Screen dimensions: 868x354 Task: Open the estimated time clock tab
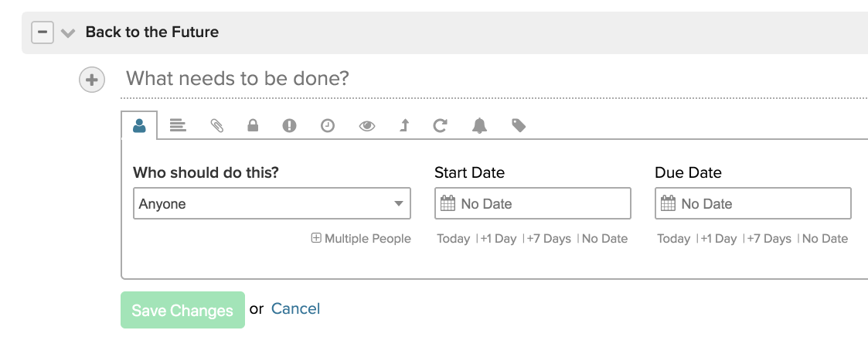coord(328,126)
